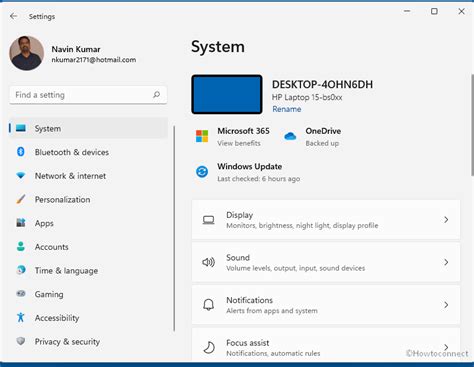Click the main page vertical scrollbar
474x367 pixels.
click(x=472, y=125)
